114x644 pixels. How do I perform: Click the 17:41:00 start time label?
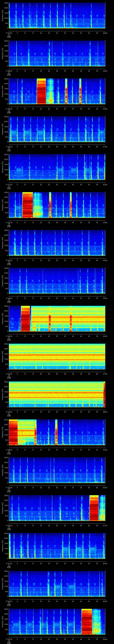pos(9,184)
